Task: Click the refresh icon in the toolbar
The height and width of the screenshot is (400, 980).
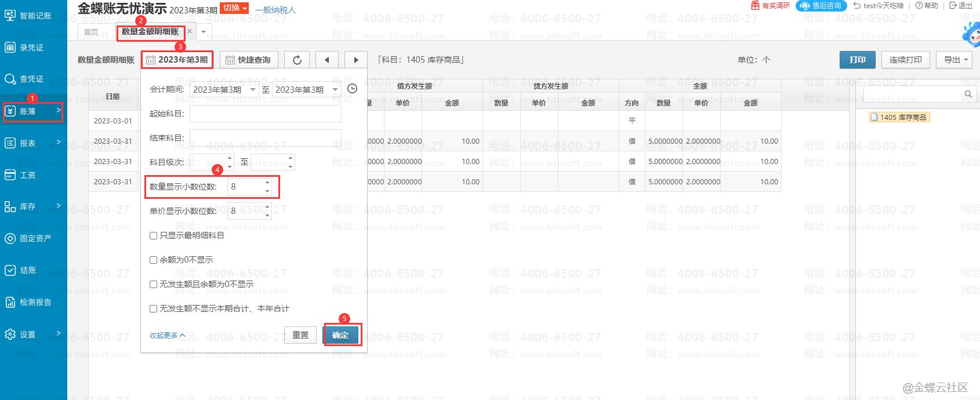Action: pos(297,60)
